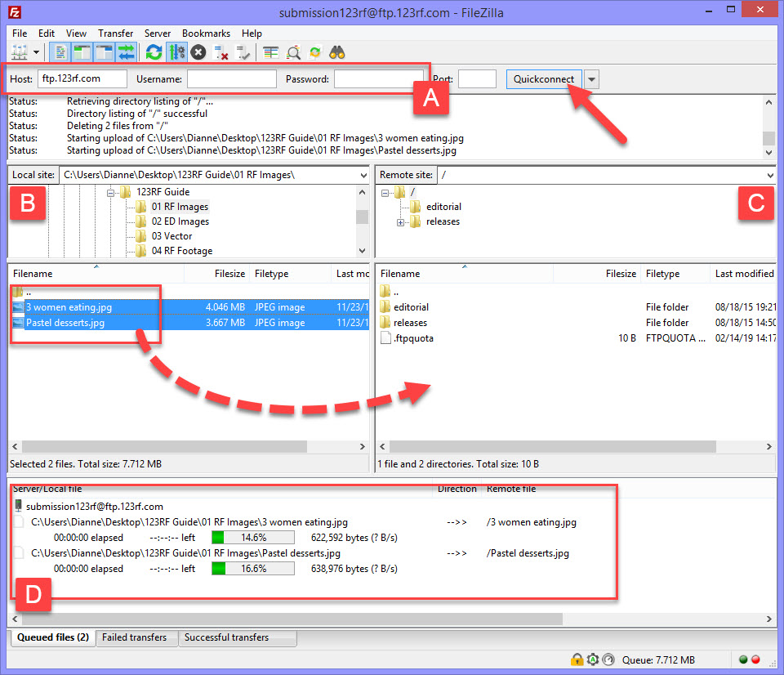
Task: Click the image icon of 3 women eating.jpg
Action: [x=18, y=306]
